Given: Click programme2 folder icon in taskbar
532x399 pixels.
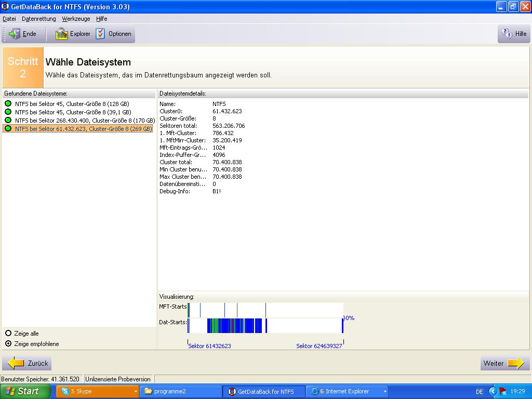Looking at the screenshot, I should click(148, 391).
